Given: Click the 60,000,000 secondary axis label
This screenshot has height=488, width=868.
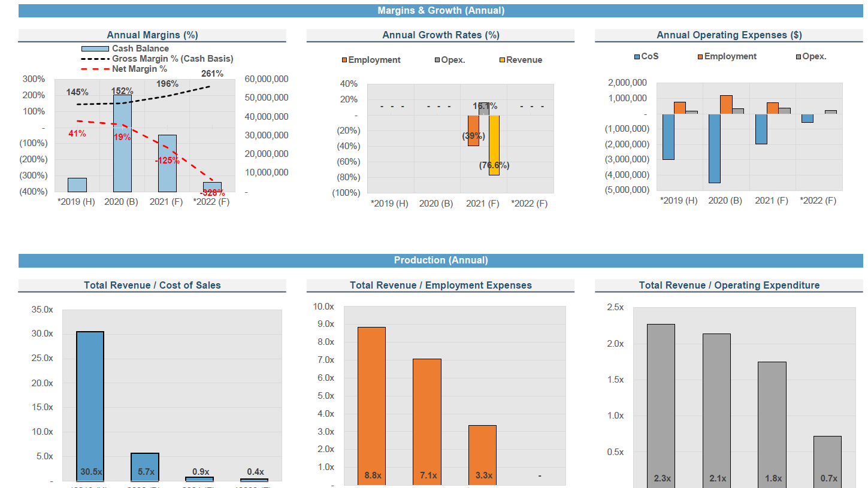Looking at the screenshot, I should point(267,79).
